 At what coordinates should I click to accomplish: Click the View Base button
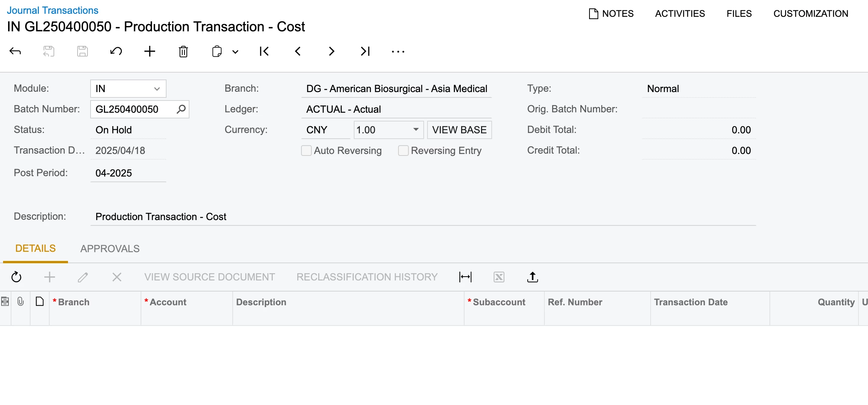coord(459,130)
